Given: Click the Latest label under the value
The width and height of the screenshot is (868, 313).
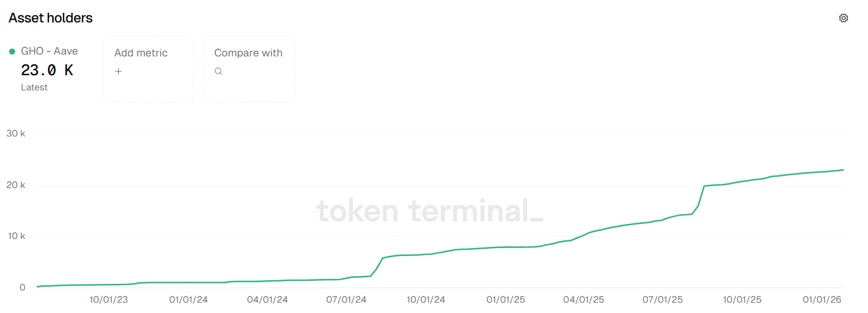Looking at the screenshot, I should pyautogui.click(x=34, y=87).
